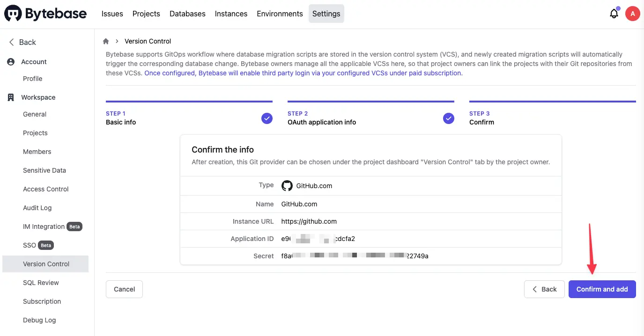
Task: Open the Databases menu item
Action: pyautogui.click(x=187, y=14)
